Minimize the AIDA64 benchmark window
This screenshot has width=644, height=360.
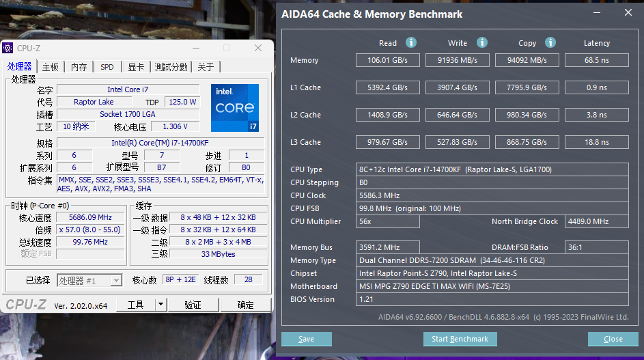click(x=597, y=13)
